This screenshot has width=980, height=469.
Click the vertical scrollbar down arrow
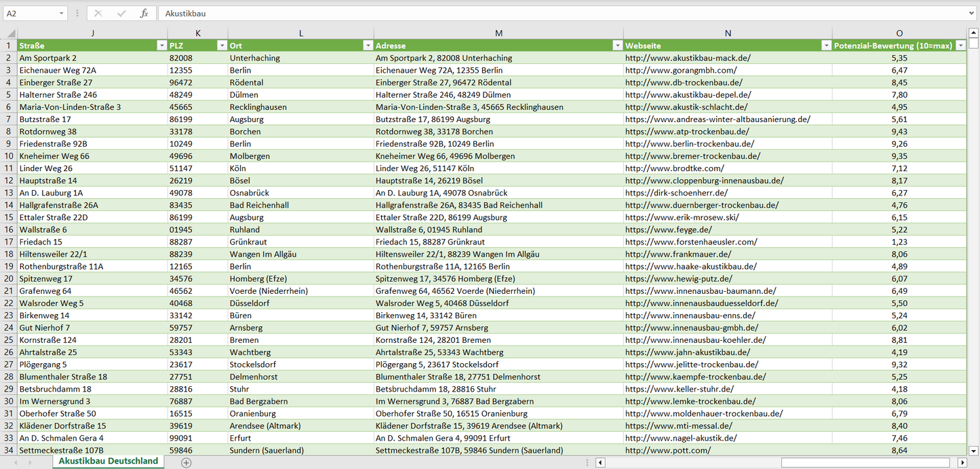(x=973, y=450)
